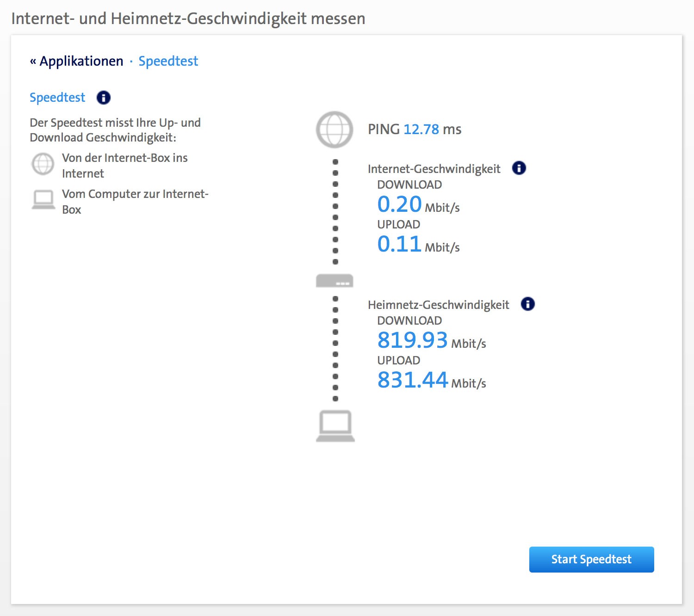The height and width of the screenshot is (616, 694).
Task: Click the blue Speedtest section heading
Action: coord(57,97)
